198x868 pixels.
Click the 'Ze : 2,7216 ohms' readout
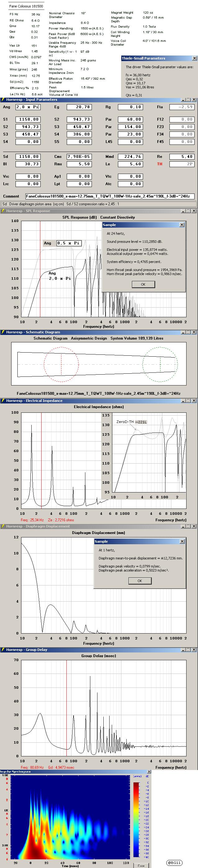point(61,520)
